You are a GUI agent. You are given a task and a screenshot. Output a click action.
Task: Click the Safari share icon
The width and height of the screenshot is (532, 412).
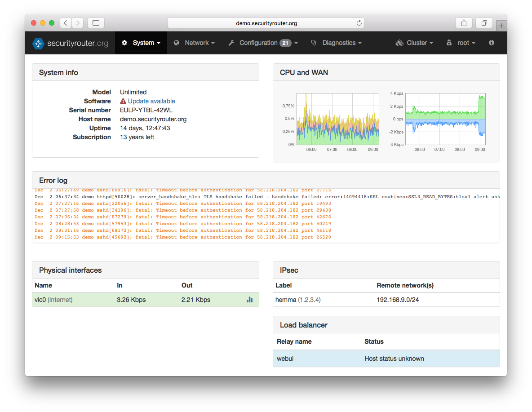point(464,23)
